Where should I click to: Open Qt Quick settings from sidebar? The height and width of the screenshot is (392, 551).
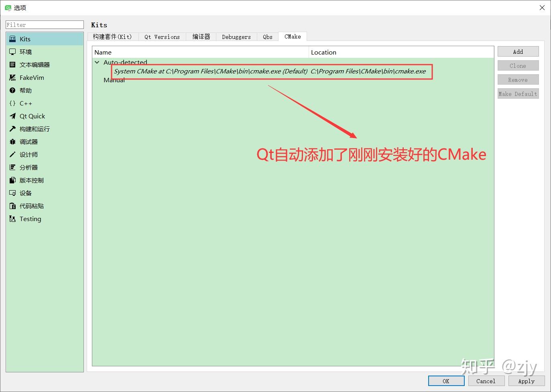(x=32, y=116)
